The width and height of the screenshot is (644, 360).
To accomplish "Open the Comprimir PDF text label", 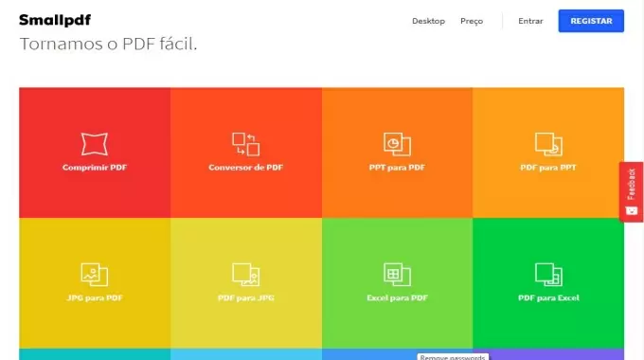I will (x=95, y=168).
